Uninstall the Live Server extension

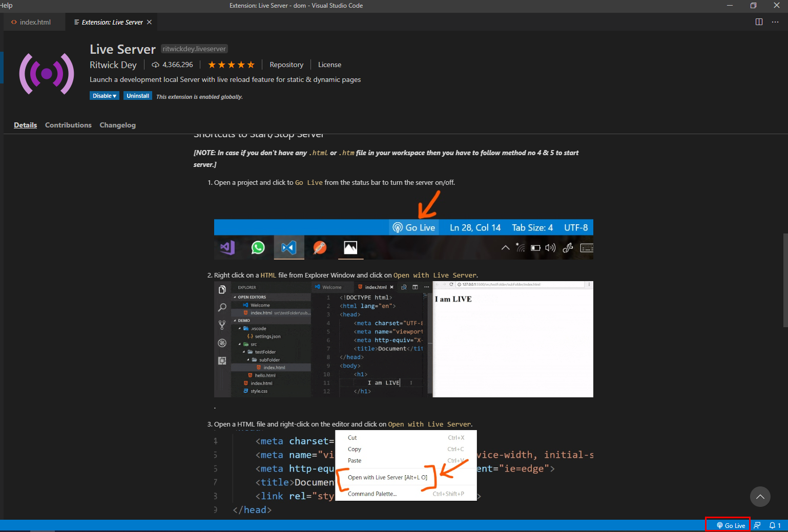[138, 96]
